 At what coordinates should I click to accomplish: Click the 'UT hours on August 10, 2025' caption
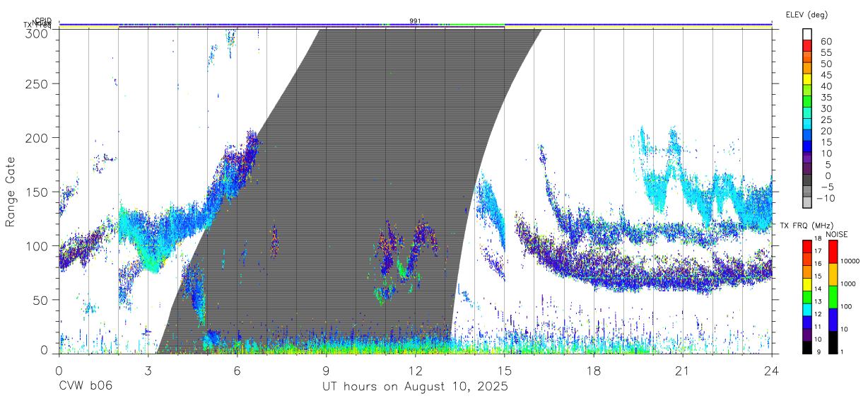pos(415,386)
